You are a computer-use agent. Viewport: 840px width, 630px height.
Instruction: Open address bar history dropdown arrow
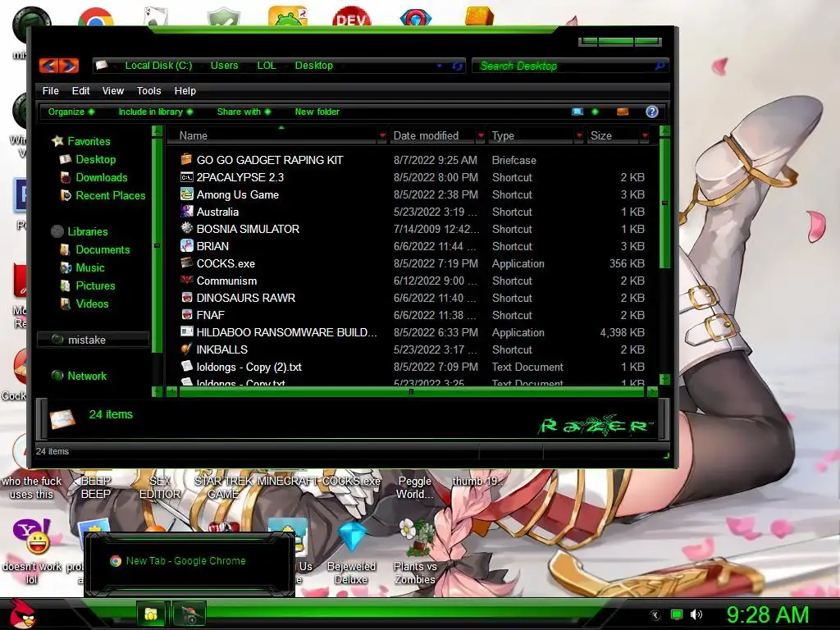coord(440,66)
